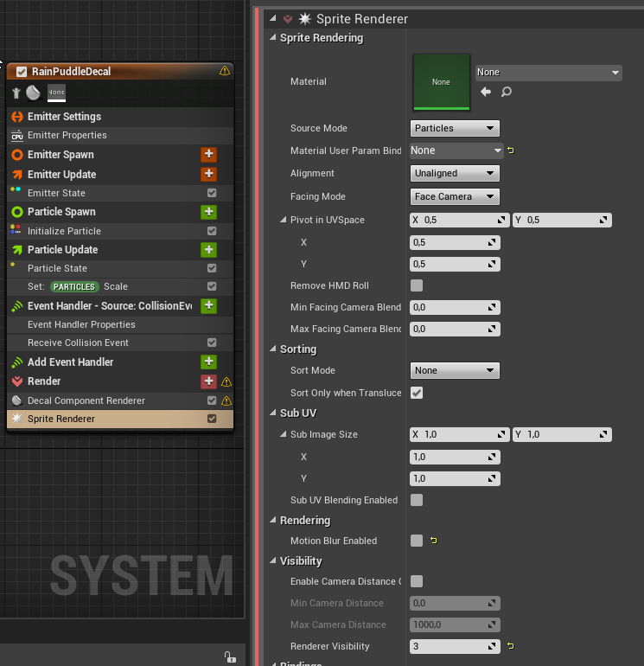Click the lock icon at bottom
644x666 pixels.
230,657
